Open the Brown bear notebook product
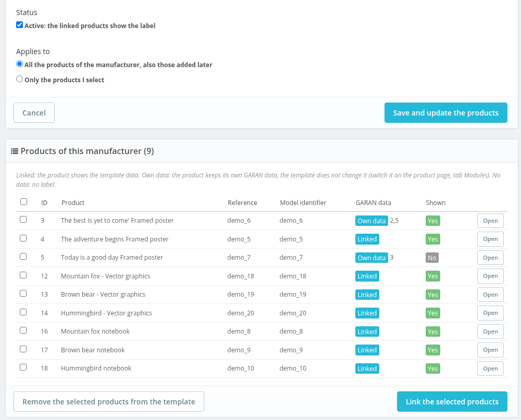Image resolution: width=521 pixels, height=420 pixels. [x=490, y=350]
